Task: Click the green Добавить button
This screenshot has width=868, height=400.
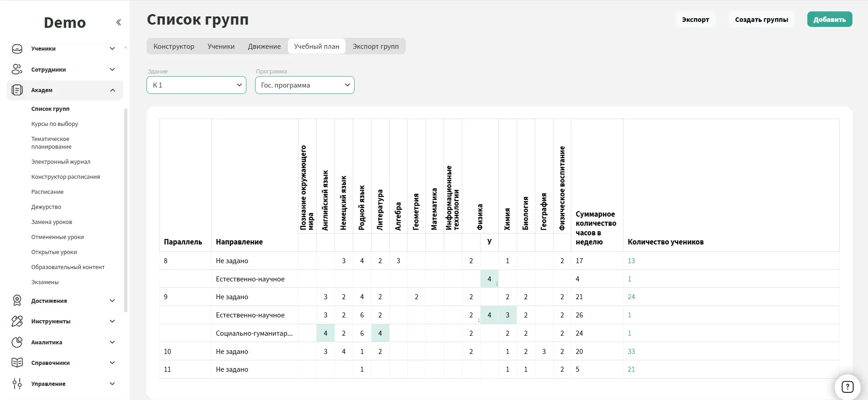Action: click(829, 20)
